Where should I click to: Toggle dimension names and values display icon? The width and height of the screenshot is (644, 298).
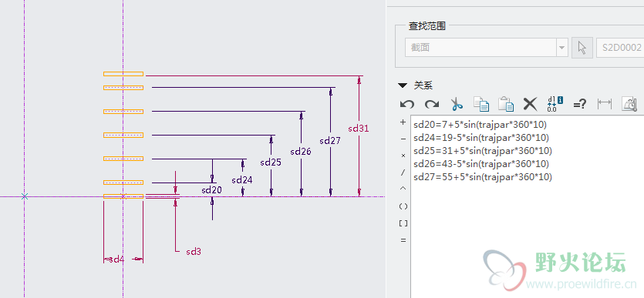click(555, 104)
